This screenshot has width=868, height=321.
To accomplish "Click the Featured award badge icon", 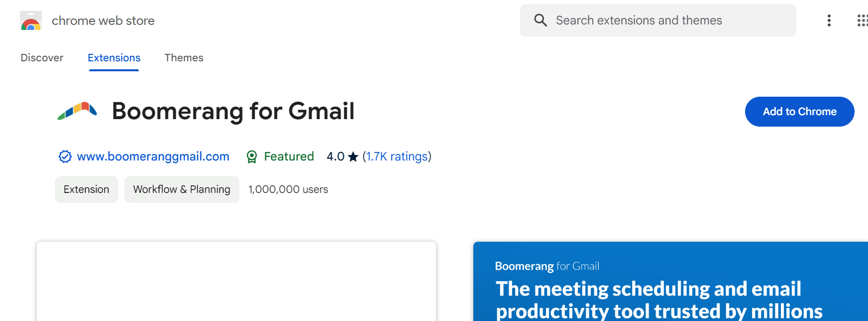I will [x=252, y=157].
